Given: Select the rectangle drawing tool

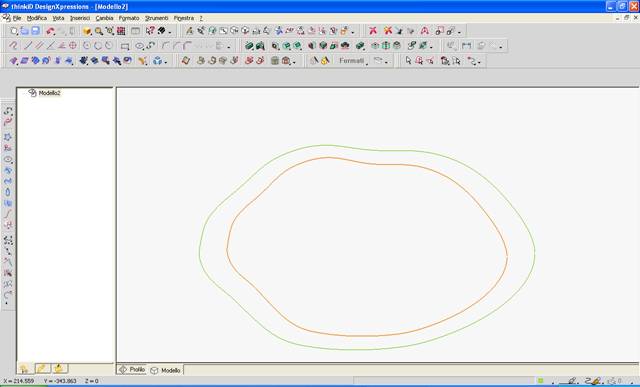Looking at the screenshot, I should (x=125, y=46).
